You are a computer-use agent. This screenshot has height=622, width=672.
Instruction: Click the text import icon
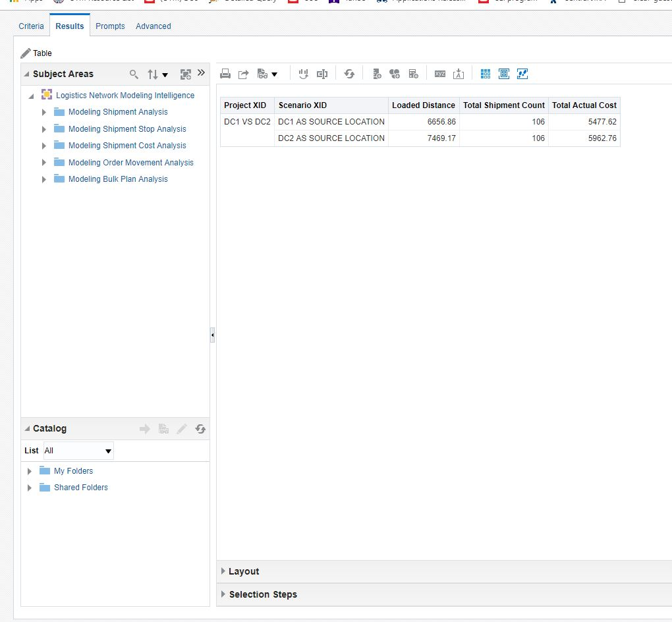coord(459,74)
